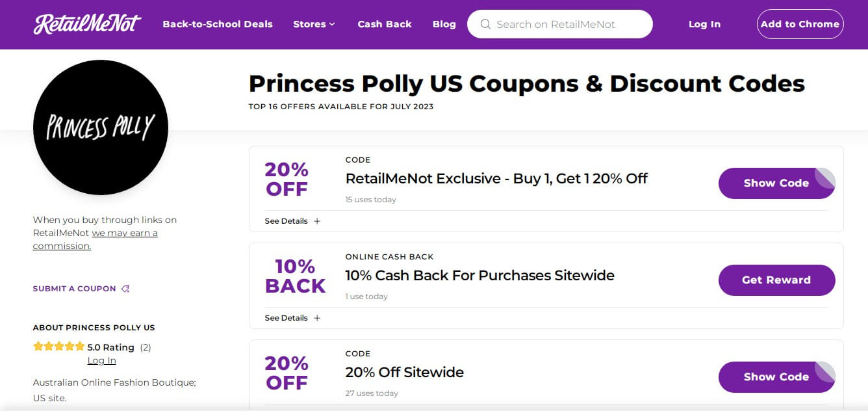Go to the Cash Back page
Screen dimensions: 868x411
[385, 24]
